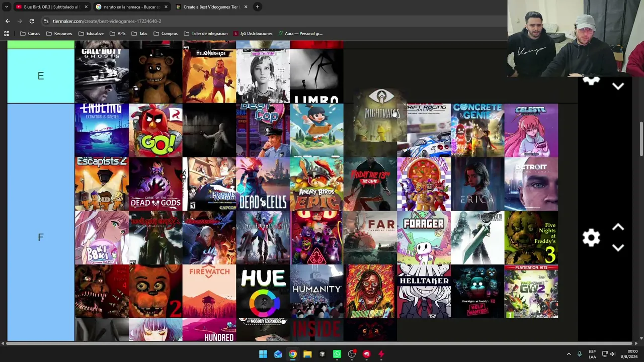The width and height of the screenshot is (644, 362).
Task: View site information icon in address bar
Action: (x=46, y=21)
